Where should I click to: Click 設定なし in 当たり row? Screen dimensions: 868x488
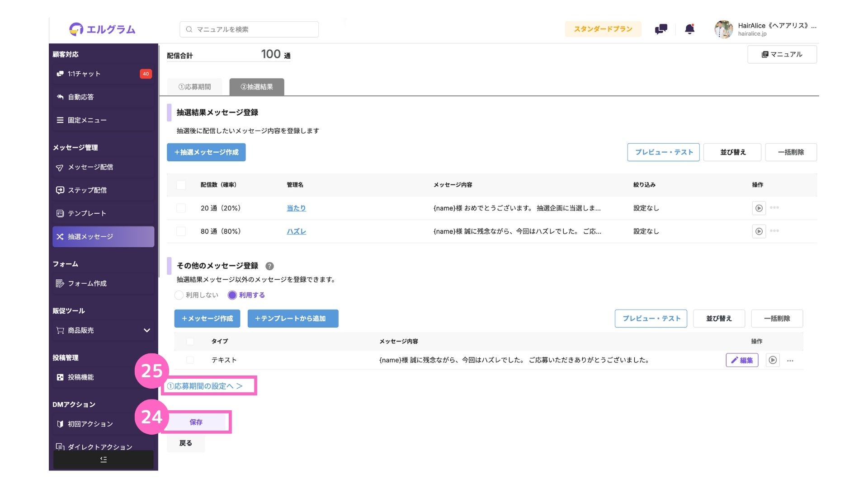[646, 208]
